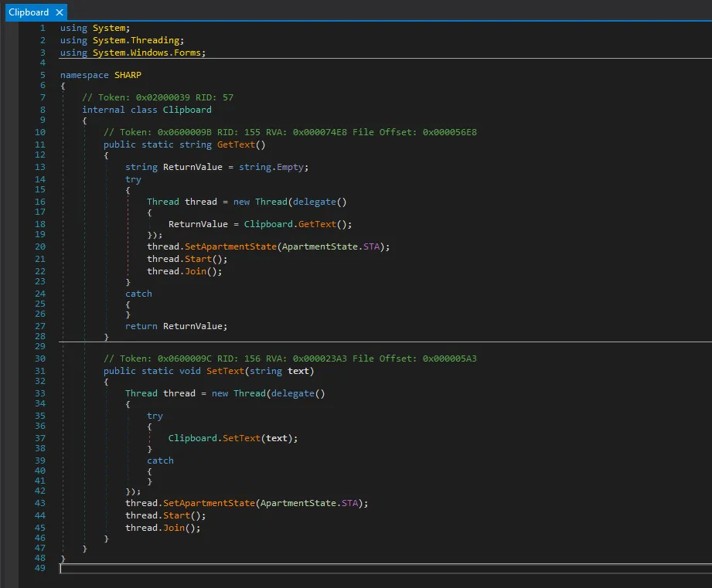This screenshot has width=712, height=588.
Task: Click Forms in System.Windows.Forms using line
Action: [188, 53]
